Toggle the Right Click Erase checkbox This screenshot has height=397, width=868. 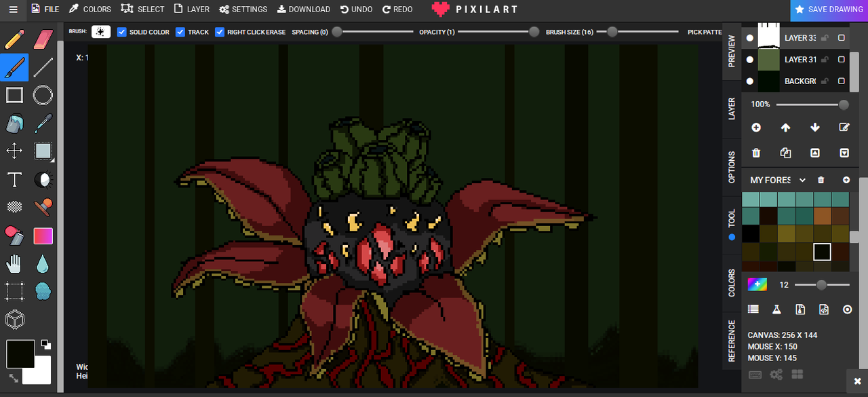pos(220,32)
